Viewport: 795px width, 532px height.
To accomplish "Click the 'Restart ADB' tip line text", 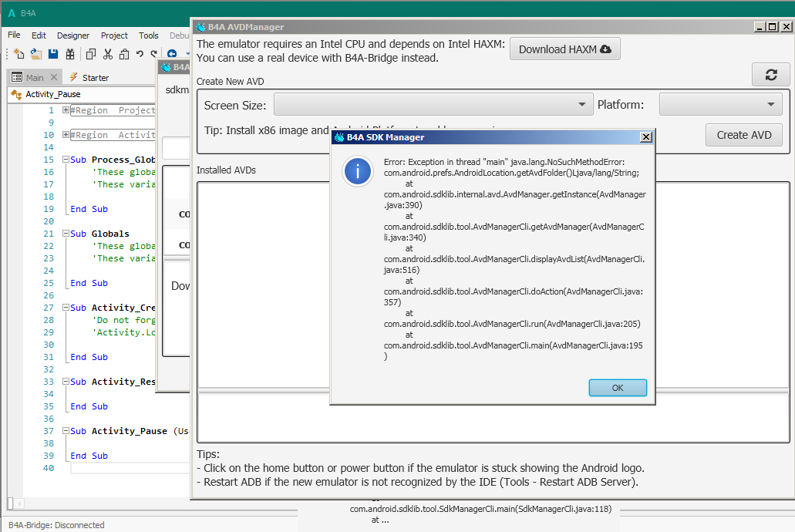I will click(x=417, y=482).
